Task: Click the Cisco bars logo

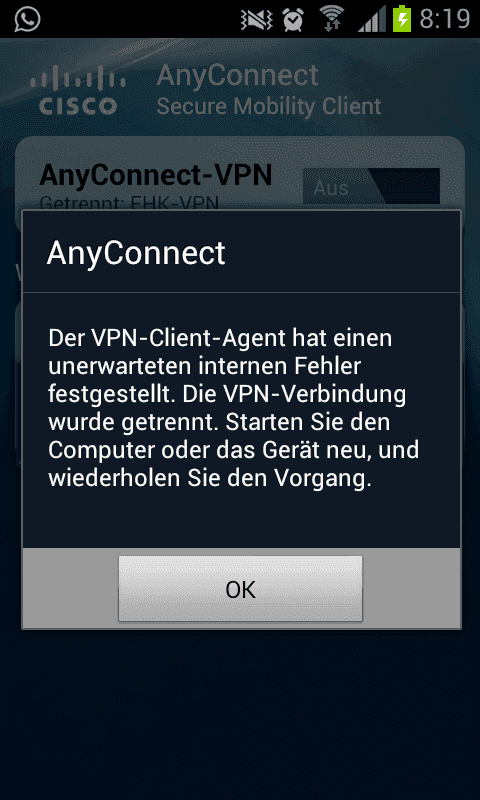Action: tap(78, 93)
